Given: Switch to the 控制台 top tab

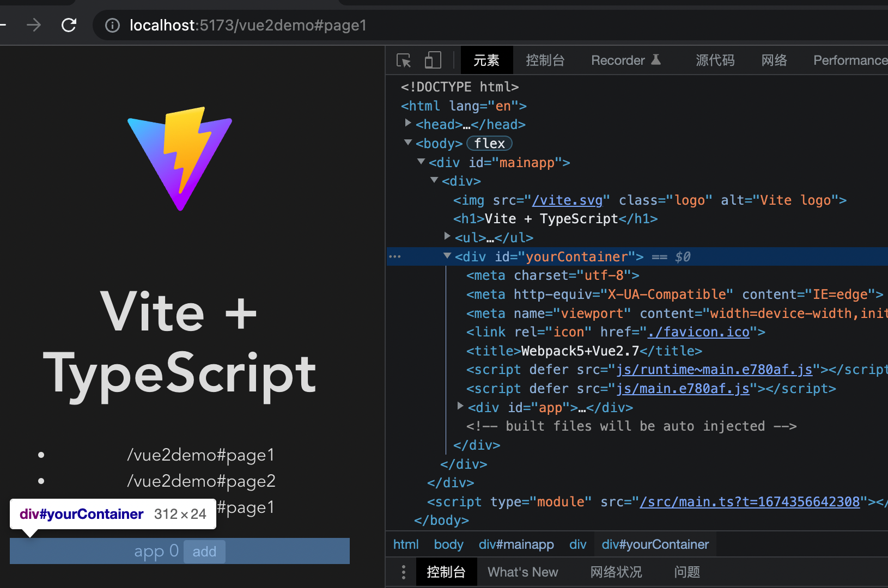Looking at the screenshot, I should click(x=545, y=60).
